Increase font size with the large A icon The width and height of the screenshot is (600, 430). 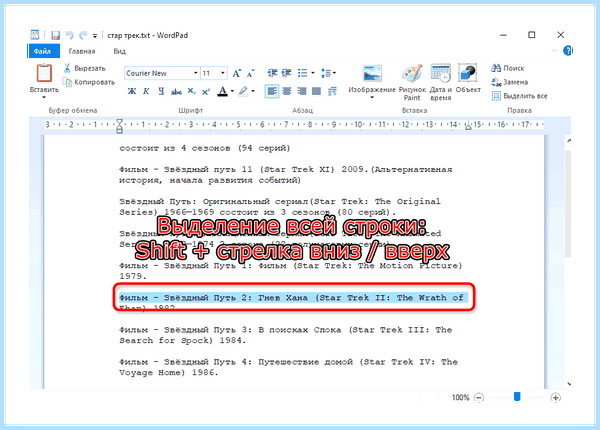tap(236, 73)
